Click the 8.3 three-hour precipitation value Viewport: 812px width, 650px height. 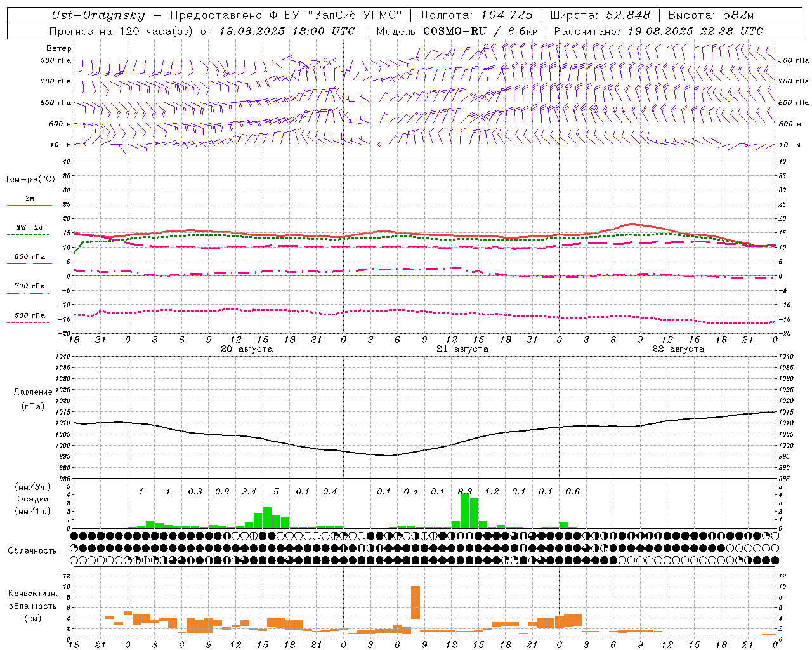tap(465, 492)
